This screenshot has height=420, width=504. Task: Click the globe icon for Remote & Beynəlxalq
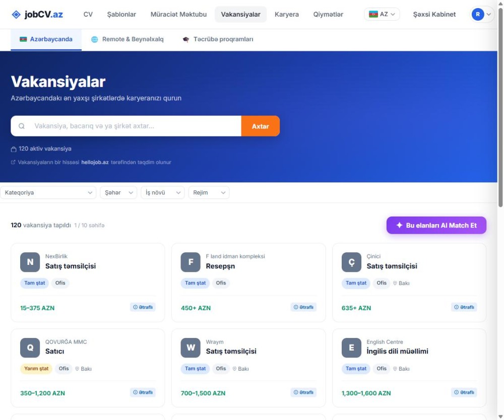[95, 39]
